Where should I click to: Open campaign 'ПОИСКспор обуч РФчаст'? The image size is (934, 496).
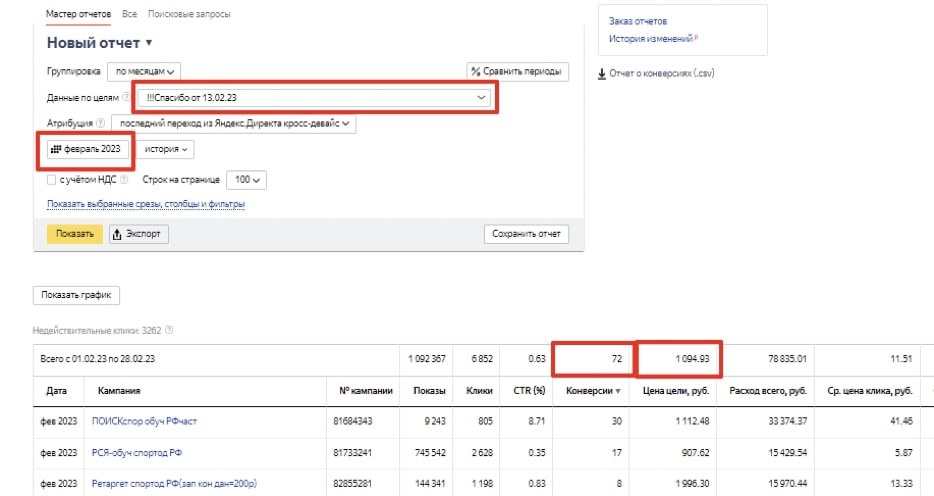click(x=144, y=422)
